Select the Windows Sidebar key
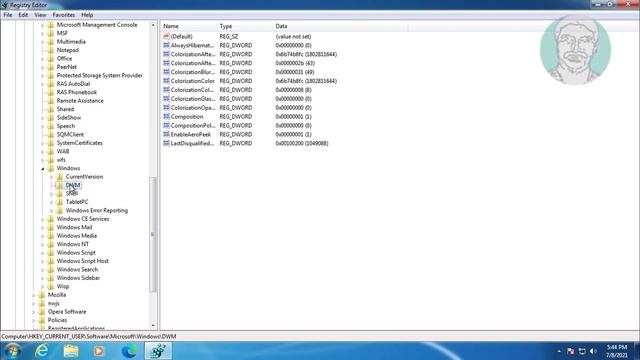 point(78,278)
